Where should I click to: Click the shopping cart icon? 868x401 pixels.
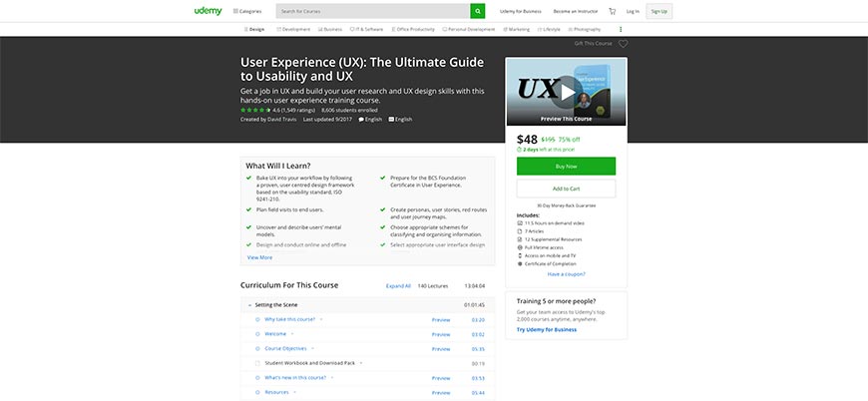coord(612,11)
